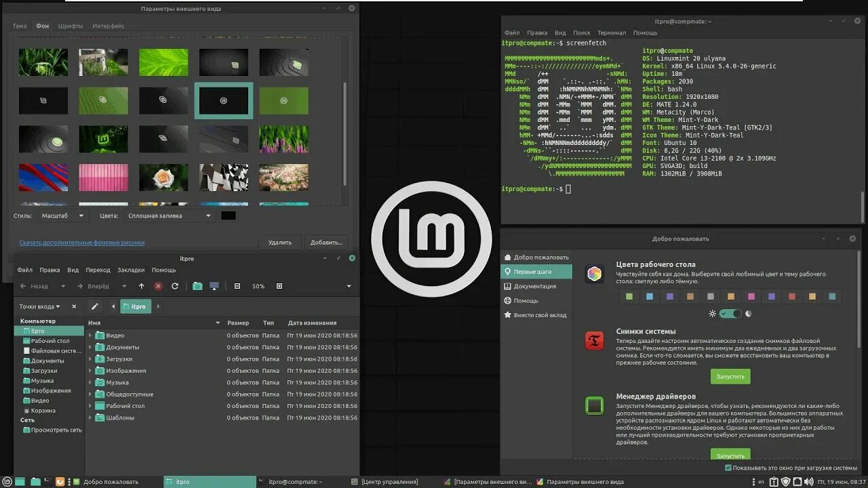Pick the red desktop color swatch
Image resolution: width=868 pixels, height=488 pixels.
point(791,296)
